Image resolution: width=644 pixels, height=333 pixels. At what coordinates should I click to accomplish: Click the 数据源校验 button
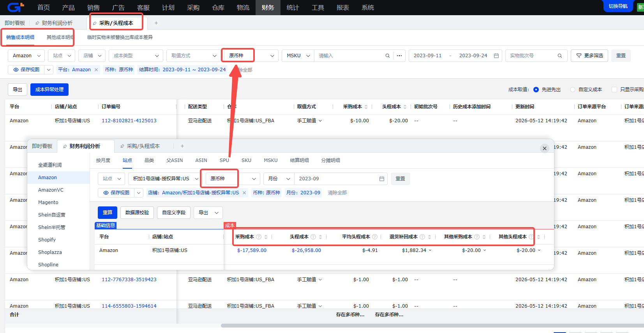137,213
